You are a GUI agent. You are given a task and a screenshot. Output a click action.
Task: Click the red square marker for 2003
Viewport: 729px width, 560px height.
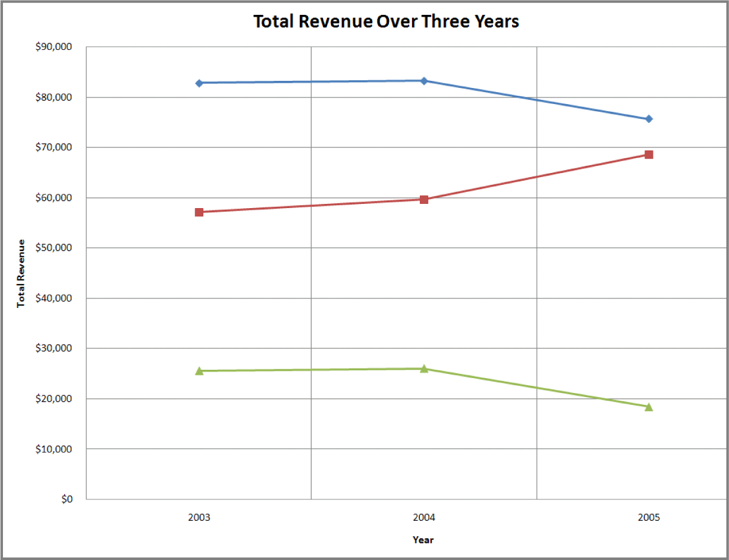(x=199, y=212)
